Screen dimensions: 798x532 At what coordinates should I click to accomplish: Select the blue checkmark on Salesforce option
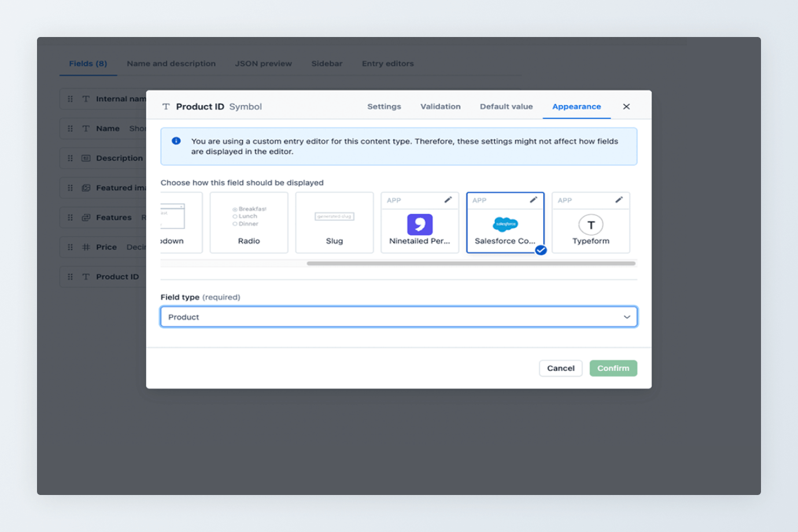[x=541, y=250]
